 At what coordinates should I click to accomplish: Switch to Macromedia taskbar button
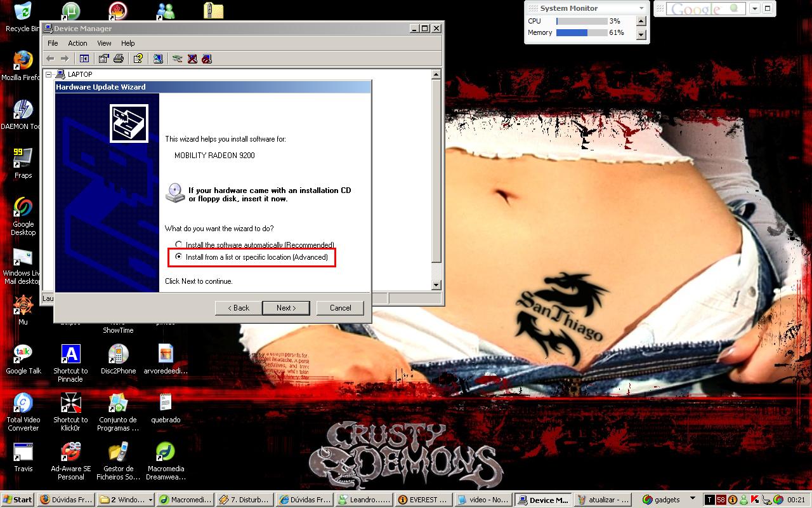(x=184, y=500)
